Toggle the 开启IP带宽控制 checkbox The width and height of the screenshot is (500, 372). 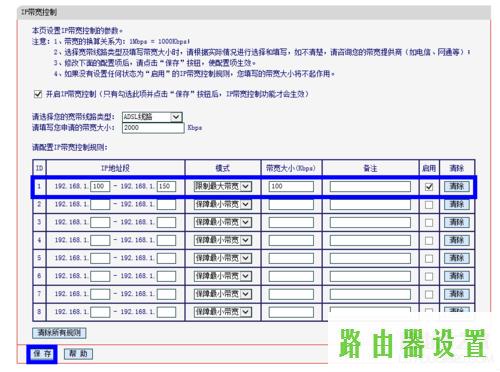[x=38, y=94]
